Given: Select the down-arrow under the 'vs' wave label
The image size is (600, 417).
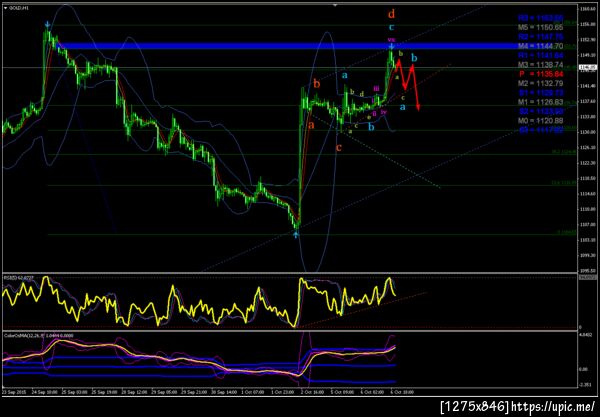Looking at the screenshot, I should click(391, 47).
